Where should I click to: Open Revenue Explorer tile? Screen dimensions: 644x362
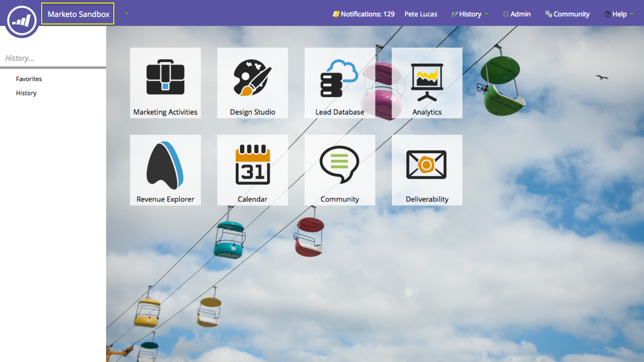(165, 170)
